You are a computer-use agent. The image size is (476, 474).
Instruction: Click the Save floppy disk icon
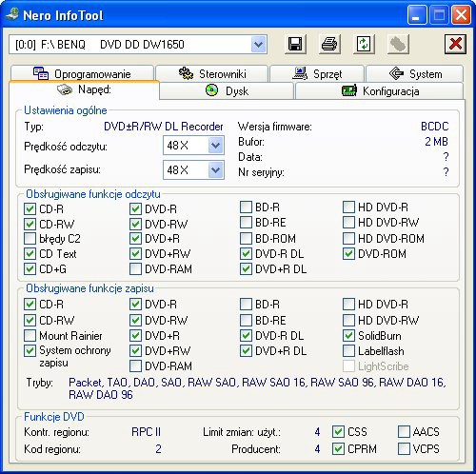[x=295, y=44]
